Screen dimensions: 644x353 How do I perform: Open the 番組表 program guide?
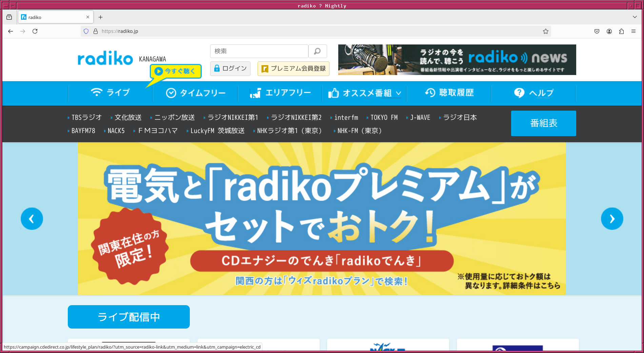(x=543, y=123)
